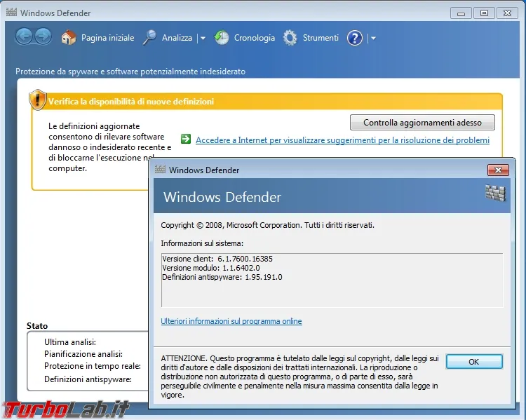Click Controlla aggiornamenti adesso button
The image size is (526, 420).
point(422,123)
